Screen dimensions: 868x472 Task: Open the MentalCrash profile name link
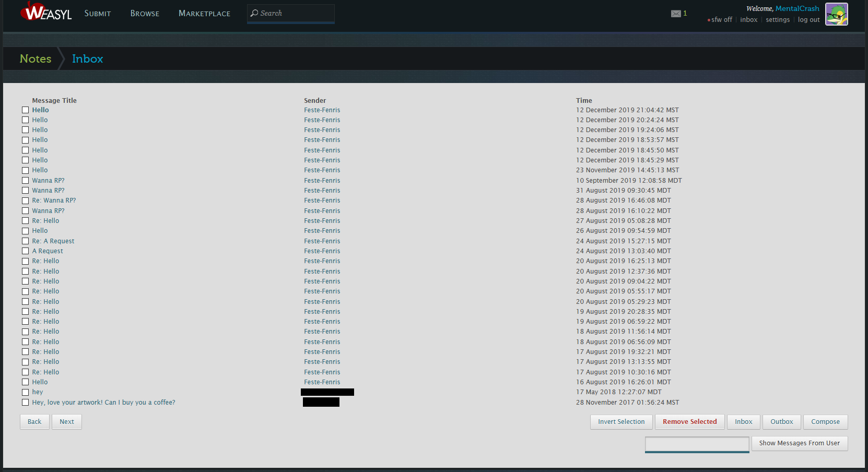[x=797, y=8]
